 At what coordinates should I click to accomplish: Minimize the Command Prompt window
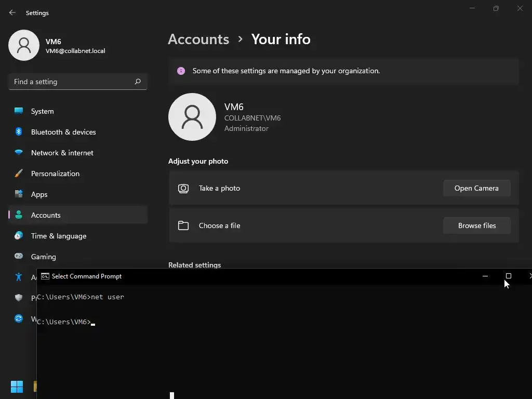(485, 276)
